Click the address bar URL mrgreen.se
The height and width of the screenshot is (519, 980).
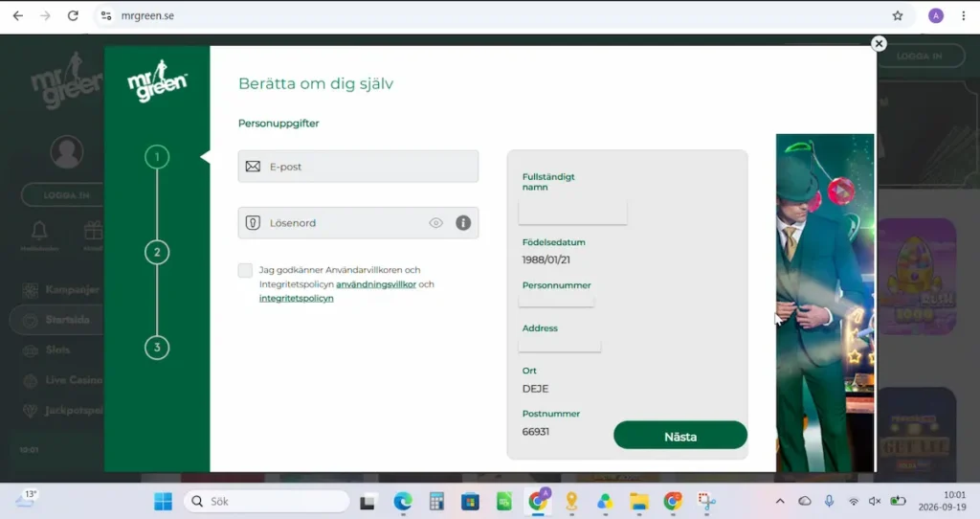[147, 15]
